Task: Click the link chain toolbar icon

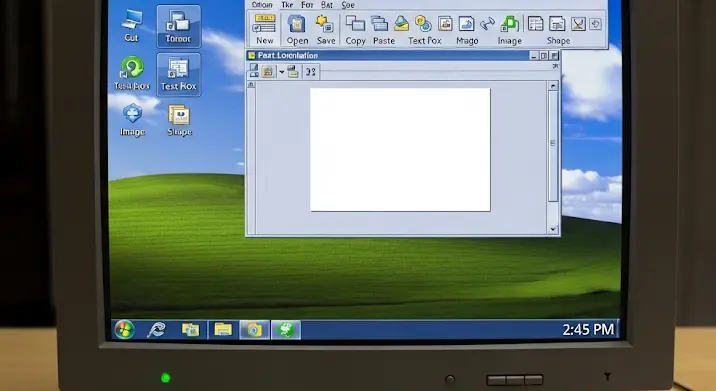Action: [x=487, y=24]
